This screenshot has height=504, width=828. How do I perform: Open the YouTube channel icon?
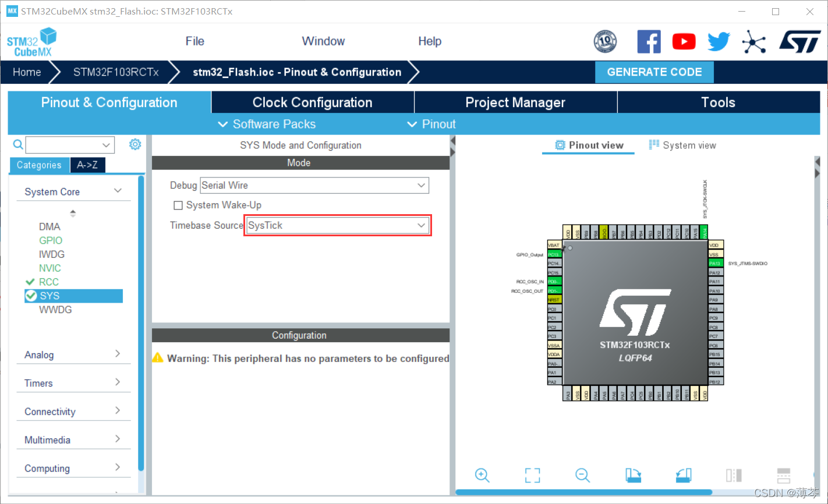point(684,41)
